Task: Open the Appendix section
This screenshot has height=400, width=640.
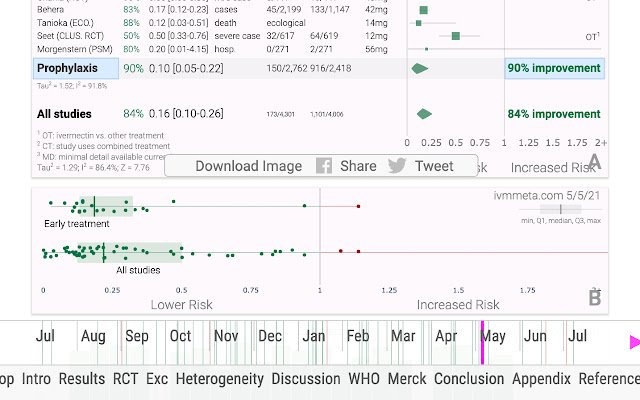Action: pos(541,379)
